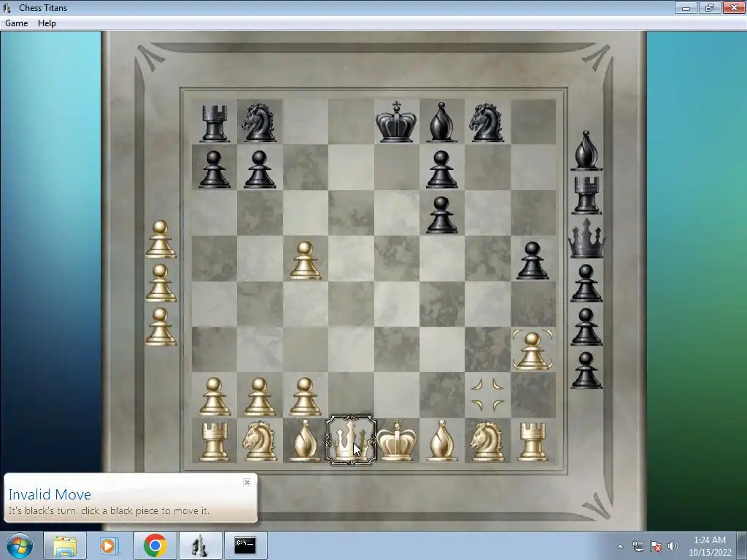Close the Chess Titans window
This screenshot has height=560, width=747.
point(734,7)
